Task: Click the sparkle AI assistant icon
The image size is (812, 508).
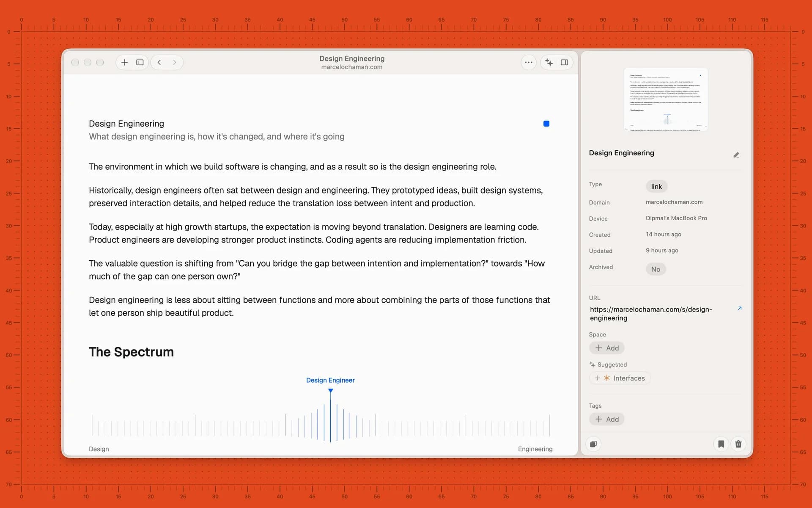Action: click(x=549, y=62)
